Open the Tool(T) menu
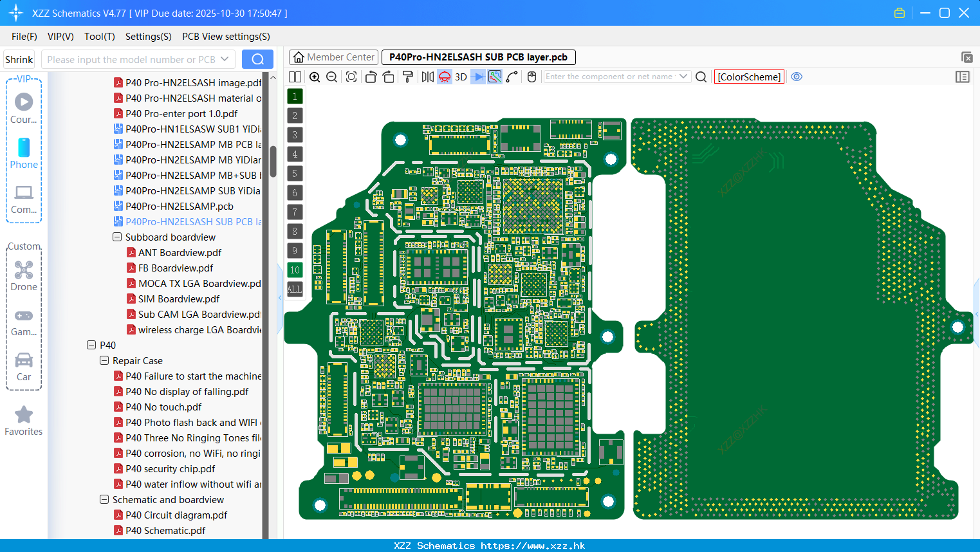Screen dimensions: 980x552 pos(100,37)
